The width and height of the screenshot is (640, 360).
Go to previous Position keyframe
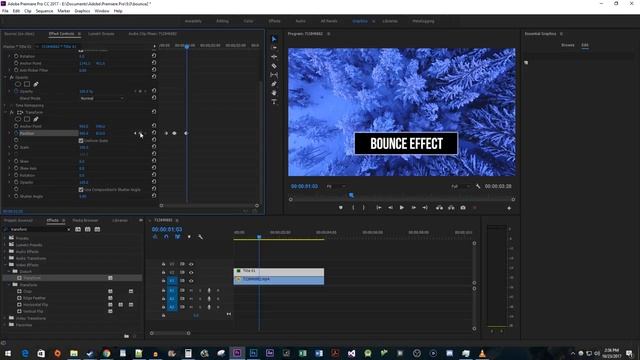tap(135, 133)
